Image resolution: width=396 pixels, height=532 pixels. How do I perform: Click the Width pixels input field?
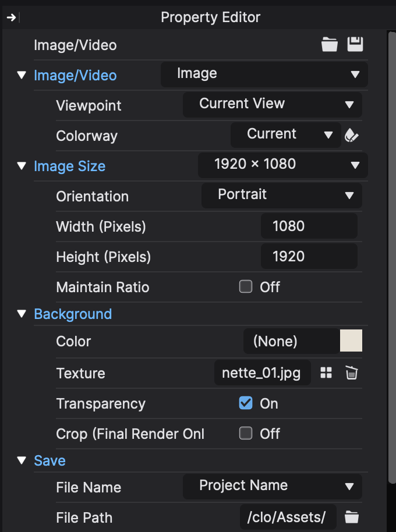pos(309,226)
